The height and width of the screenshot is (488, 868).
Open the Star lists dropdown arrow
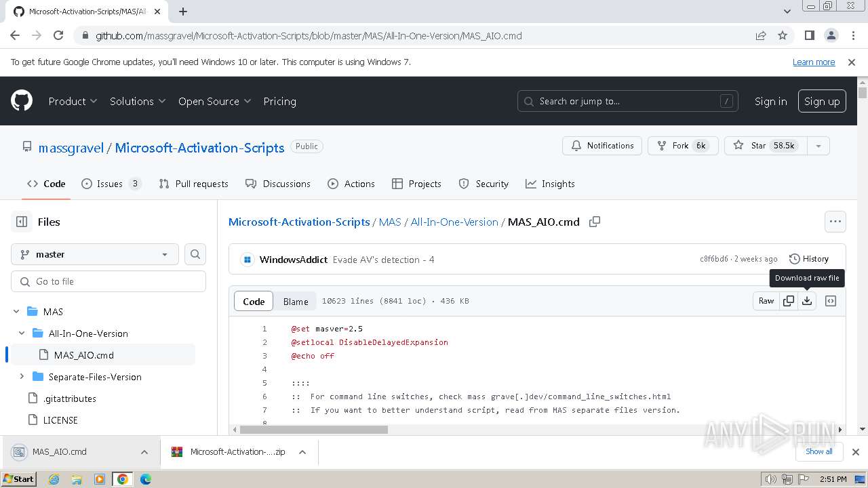pos(818,146)
